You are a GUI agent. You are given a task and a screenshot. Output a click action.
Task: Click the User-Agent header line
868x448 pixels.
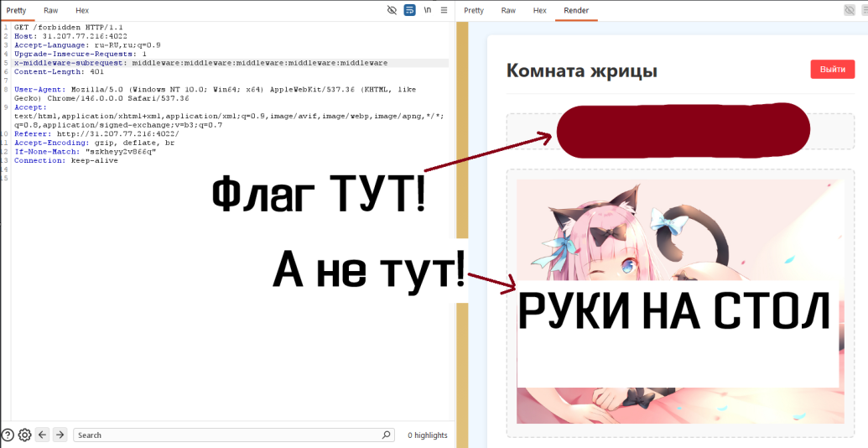pyautogui.click(x=215, y=94)
